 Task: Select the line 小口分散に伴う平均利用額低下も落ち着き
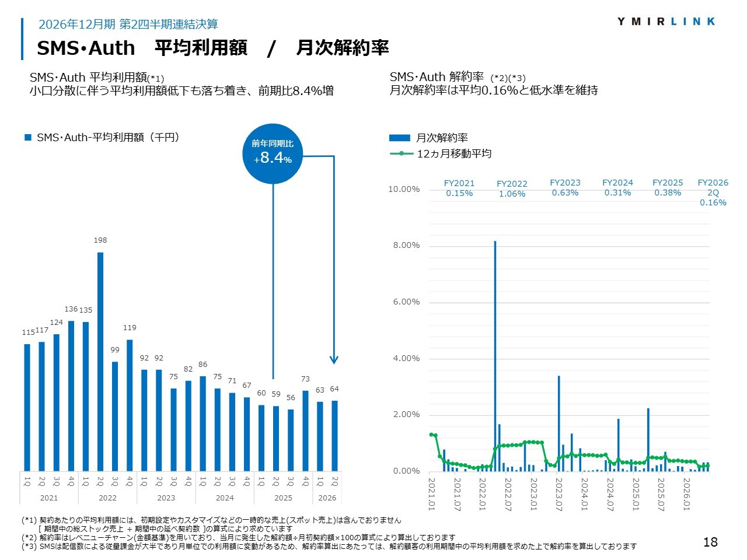pyautogui.click(x=181, y=90)
